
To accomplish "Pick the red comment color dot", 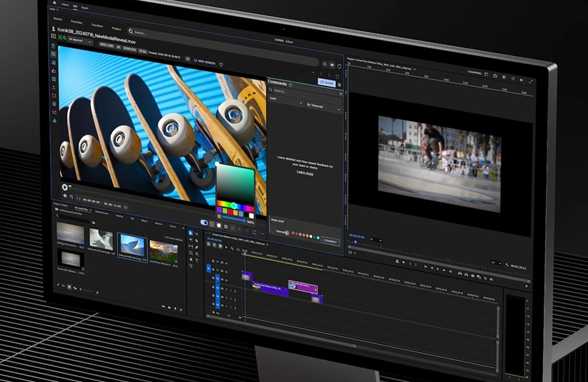I will click(296, 233).
